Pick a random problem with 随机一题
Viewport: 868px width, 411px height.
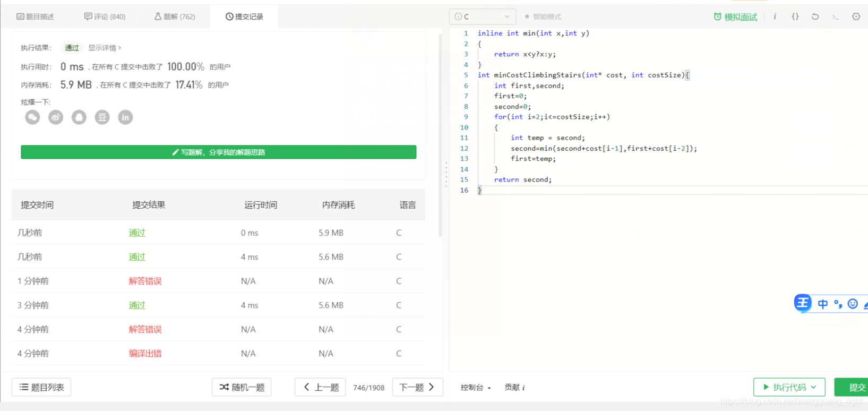[x=242, y=387]
